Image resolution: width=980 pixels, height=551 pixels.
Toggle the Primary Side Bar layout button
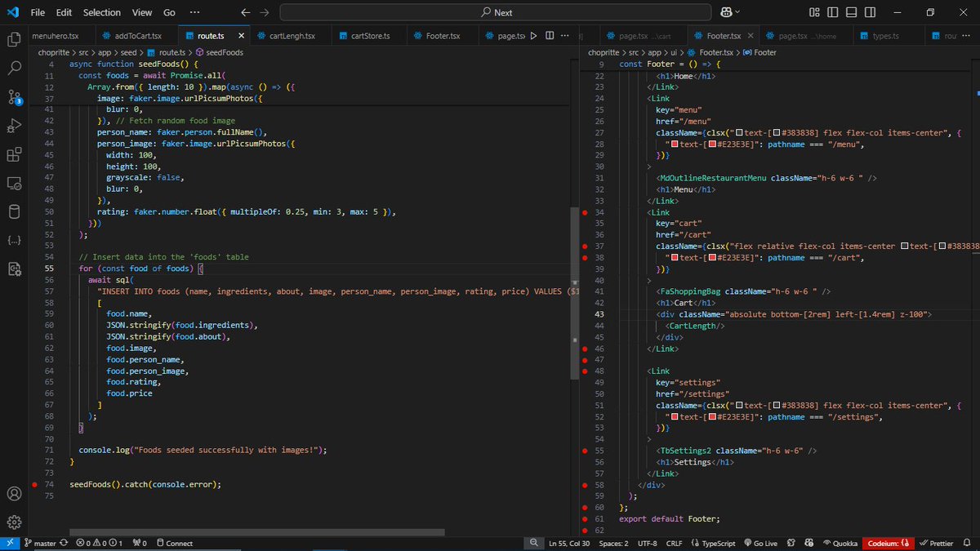(832, 12)
